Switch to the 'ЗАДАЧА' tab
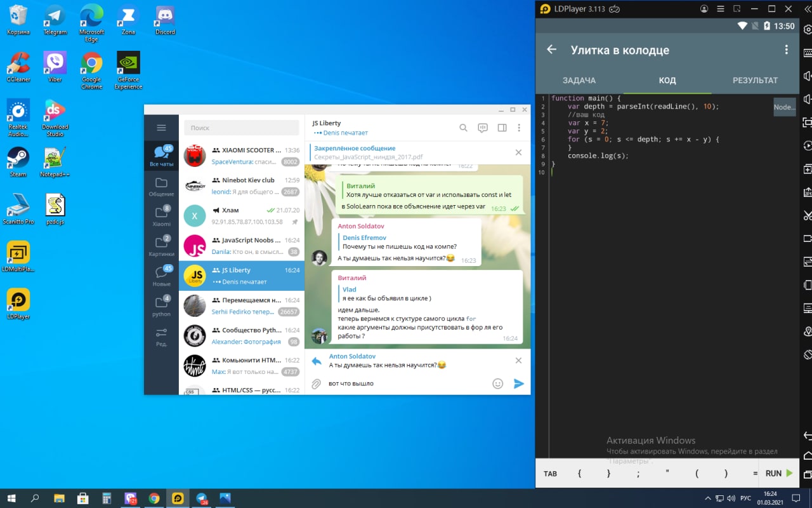 (579, 81)
